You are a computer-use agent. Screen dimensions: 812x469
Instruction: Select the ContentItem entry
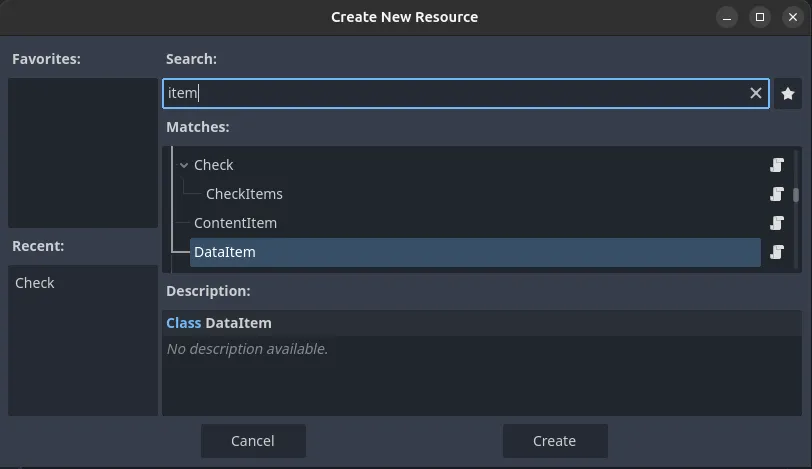pos(235,223)
